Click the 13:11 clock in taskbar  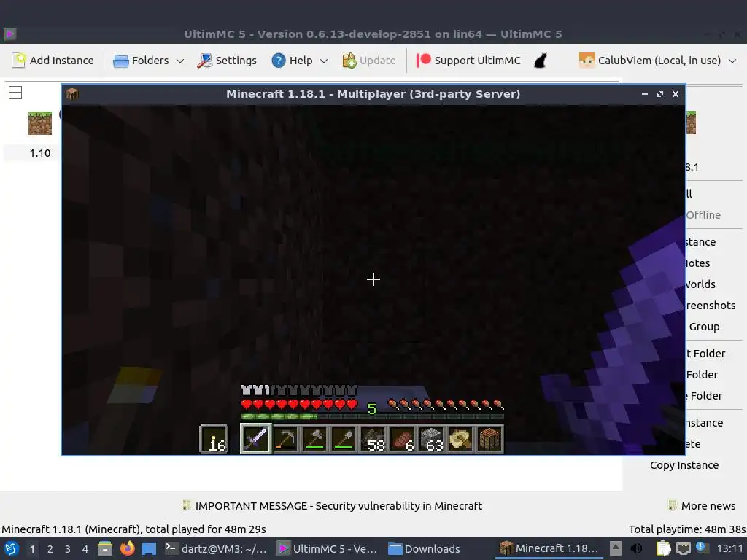pos(729,548)
